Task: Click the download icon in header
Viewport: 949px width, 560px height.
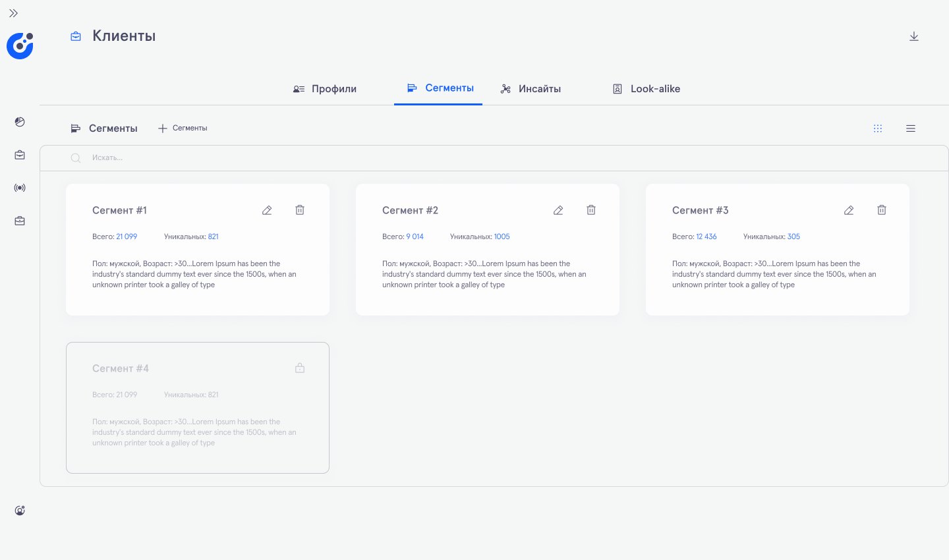Action: click(x=914, y=36)
